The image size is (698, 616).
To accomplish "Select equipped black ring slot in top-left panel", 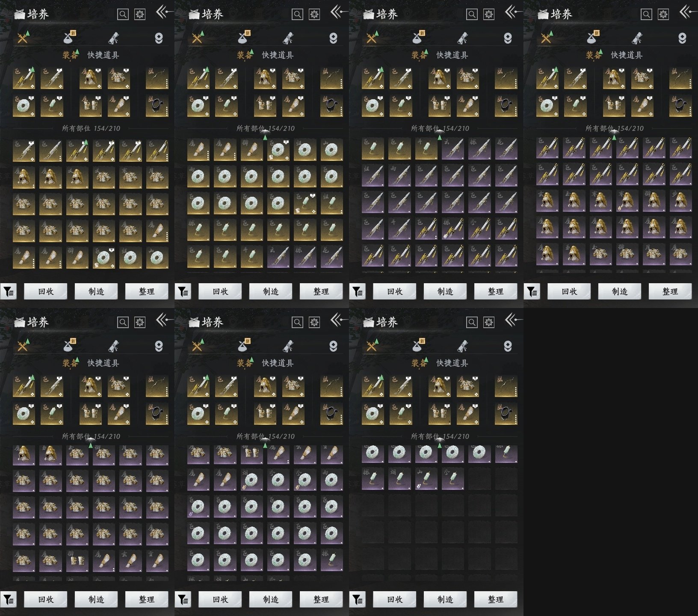I will coord(157,106).
